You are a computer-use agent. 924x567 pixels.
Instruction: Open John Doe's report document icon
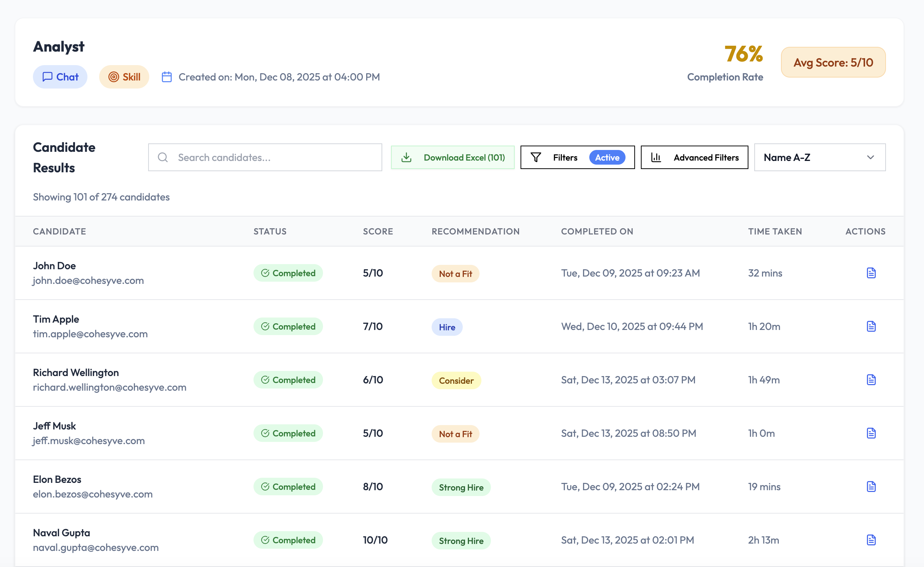[x=871, y=273]
